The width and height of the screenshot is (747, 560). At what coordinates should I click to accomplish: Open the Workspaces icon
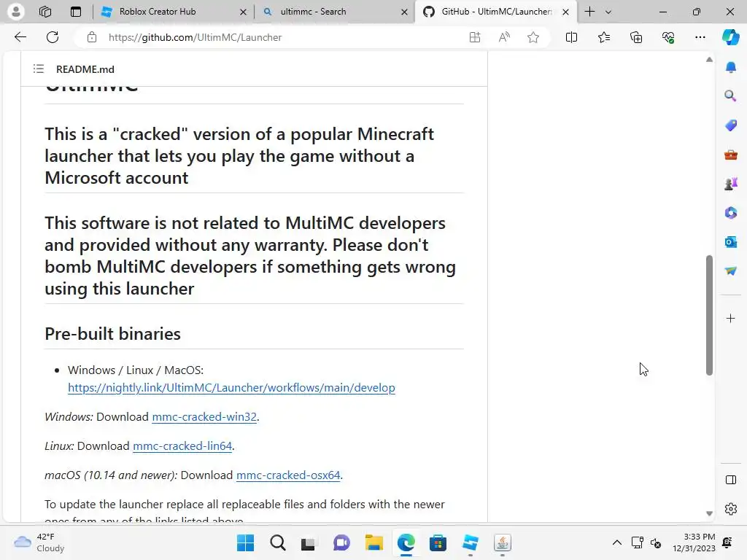point(45,12)
